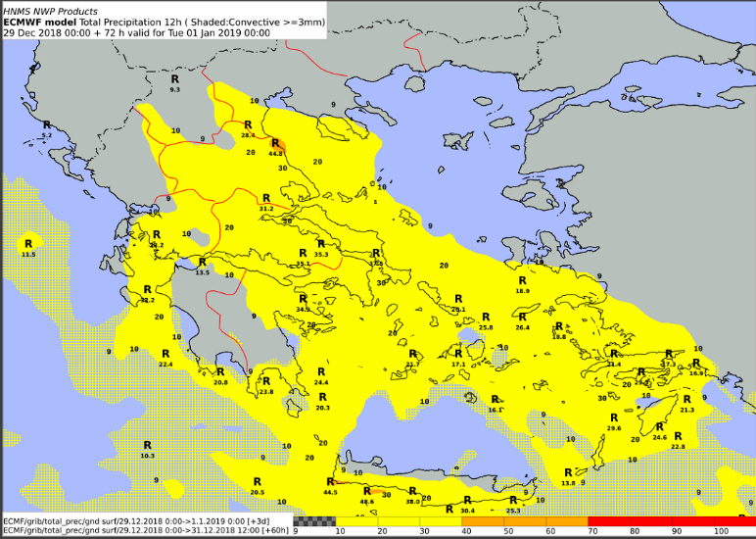756x539 pixels.
Task: Click the [+60h] file path label
Action: (147, 531)
